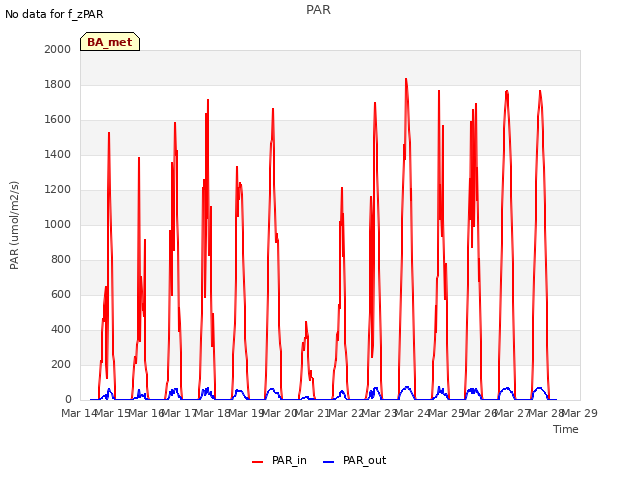Viewport: 640px width, 480px height.
Task: Click the Mar 14 PAR_in peak
Action: [x=109, y=133]
